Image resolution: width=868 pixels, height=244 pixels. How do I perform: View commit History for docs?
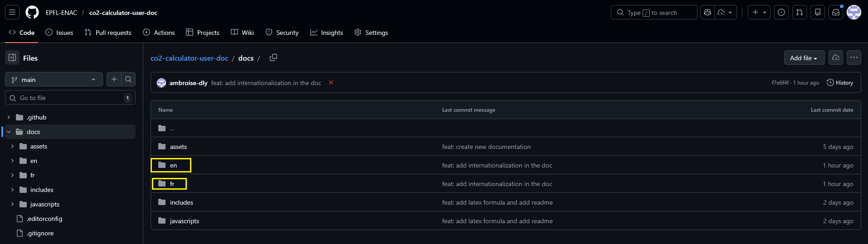(840, 83)
